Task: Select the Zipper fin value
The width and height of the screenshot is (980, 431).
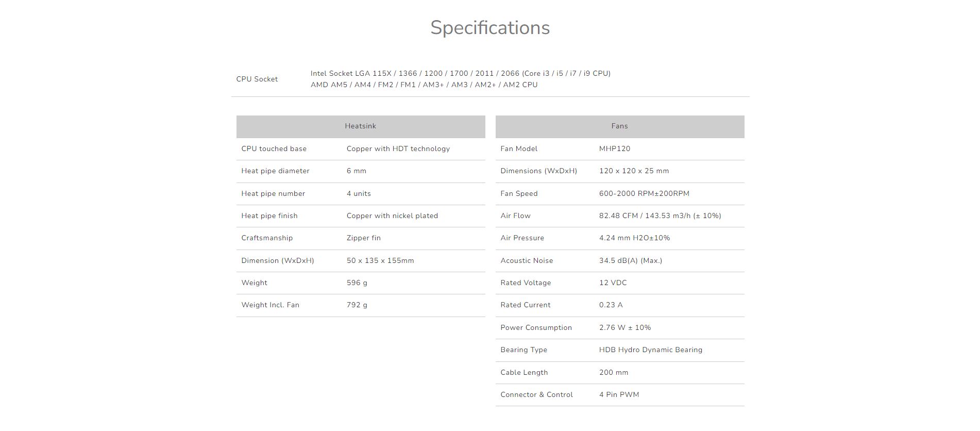Action: click(363, 238)
